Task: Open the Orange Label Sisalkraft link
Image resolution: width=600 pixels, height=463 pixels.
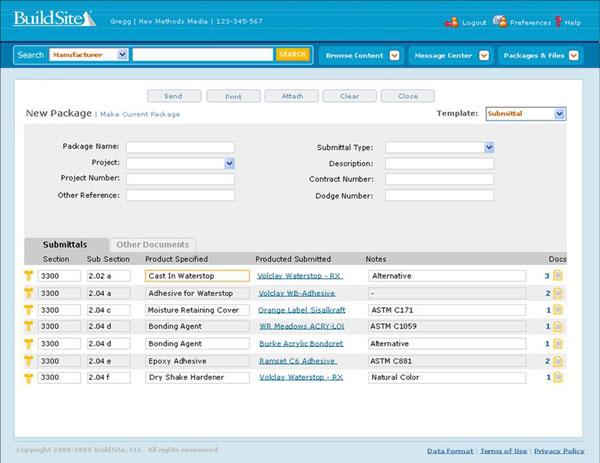Action: coord(302,310)
